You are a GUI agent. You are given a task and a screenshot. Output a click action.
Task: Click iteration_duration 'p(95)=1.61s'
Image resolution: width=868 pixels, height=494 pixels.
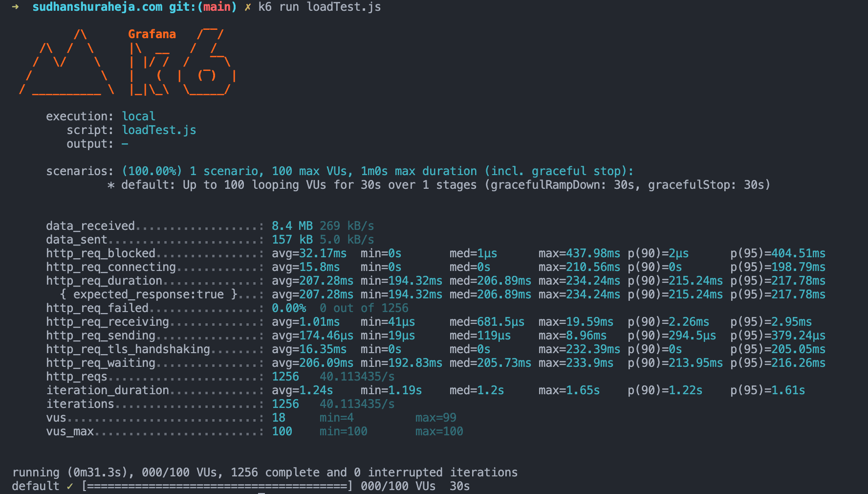point(767,390)
